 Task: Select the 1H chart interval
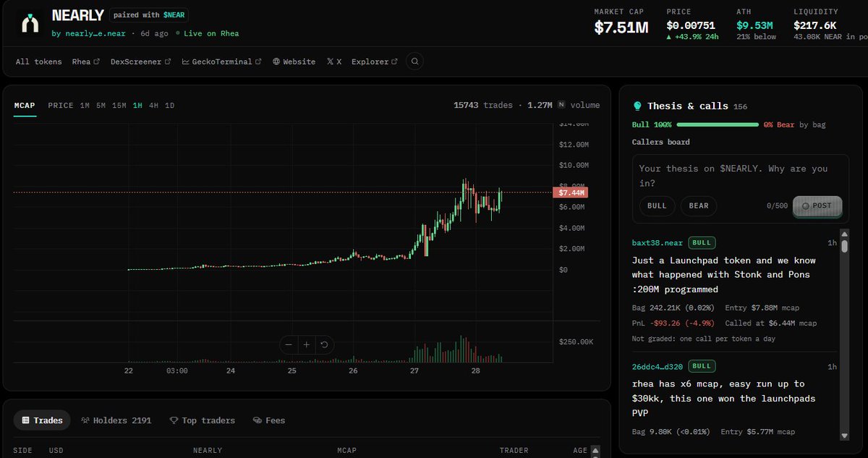137,105
